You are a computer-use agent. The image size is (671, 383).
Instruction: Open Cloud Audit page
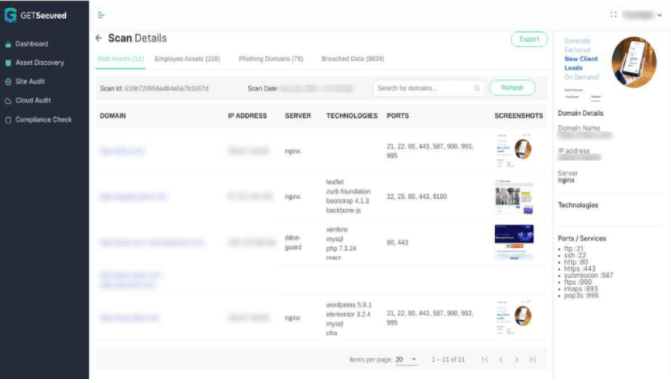pos(33,101)
